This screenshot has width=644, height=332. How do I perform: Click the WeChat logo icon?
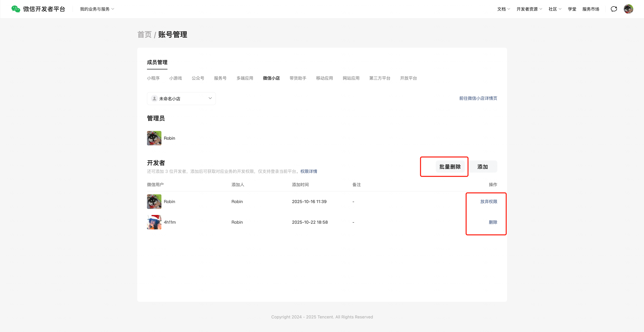15,9
